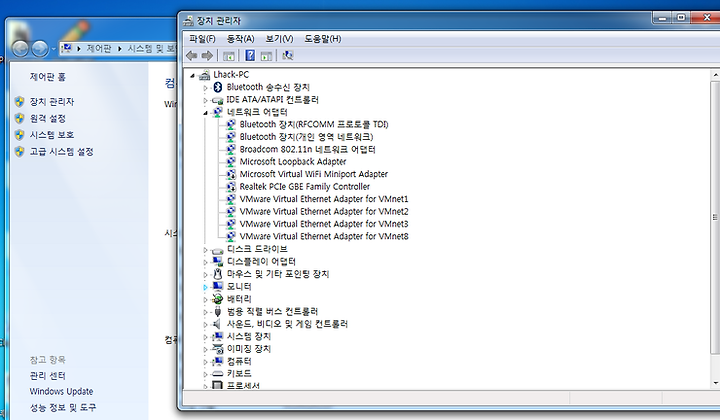This screenshot has width=720, height=420.
Task: Expand the 컴퓨터 node arrow
Action: tap(206, 362)
